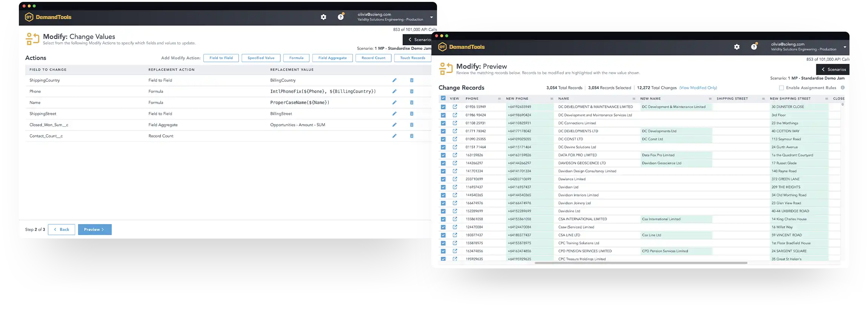Enable Assignment Rules checkbox
This screenshot has width=868, height=313.
(x=782, y=88)
